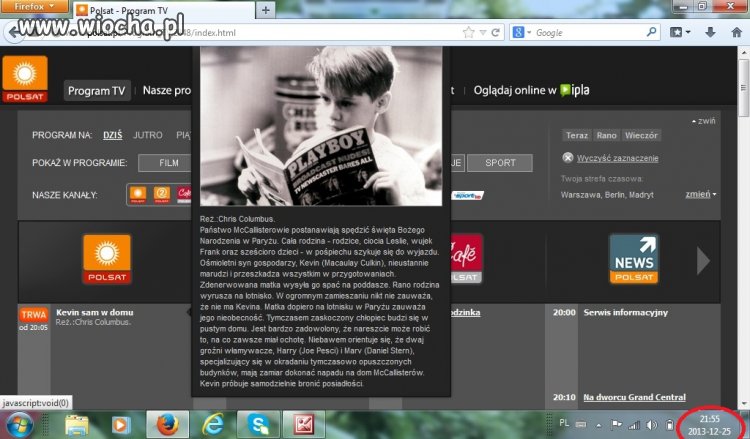Select JUTRO in the program day row

147,135
